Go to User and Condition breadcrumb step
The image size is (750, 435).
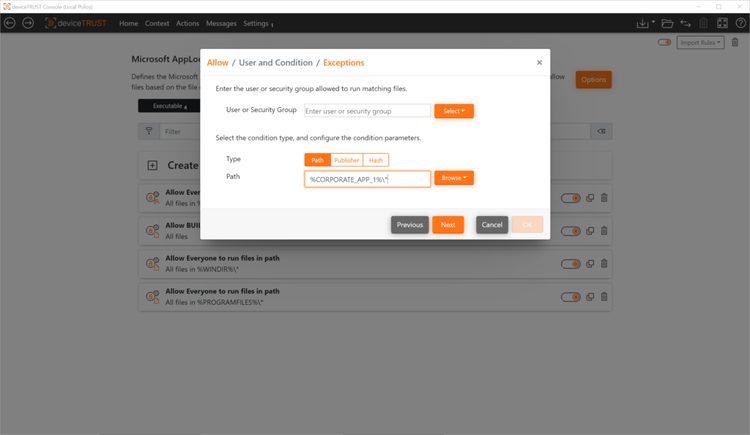pyautogui.click(x=276, y=63)
